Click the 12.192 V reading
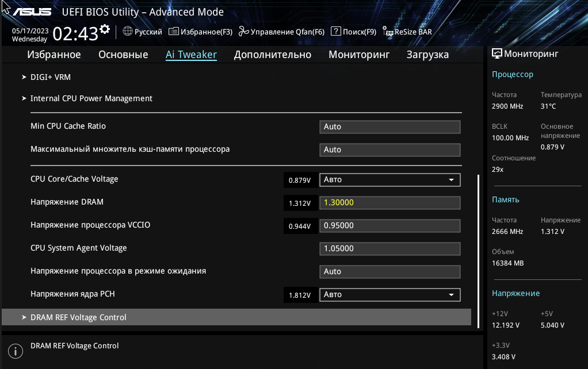588x369 pixels. point(506,325)
